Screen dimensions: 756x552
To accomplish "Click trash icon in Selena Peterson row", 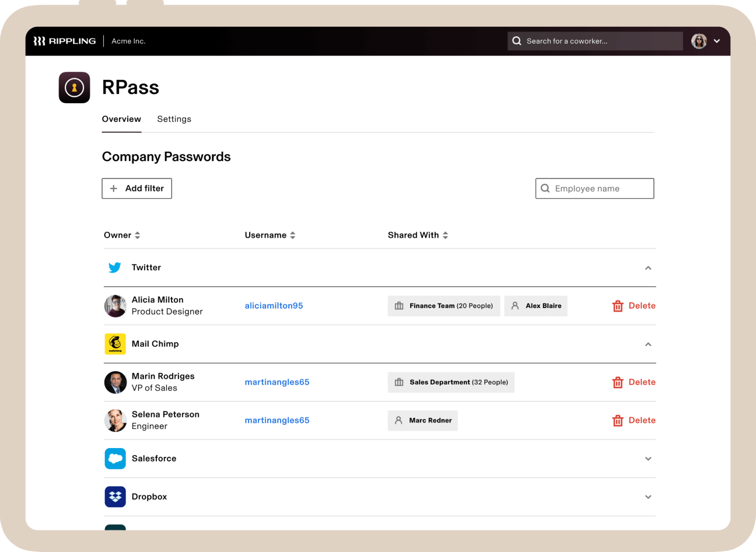I will (x=618, y=421).
